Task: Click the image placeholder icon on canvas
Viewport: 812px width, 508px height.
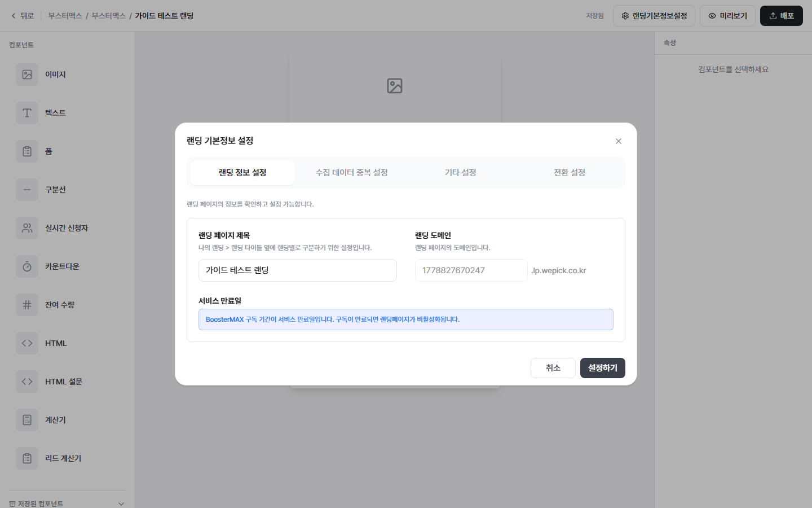Action: click(395, 86)
